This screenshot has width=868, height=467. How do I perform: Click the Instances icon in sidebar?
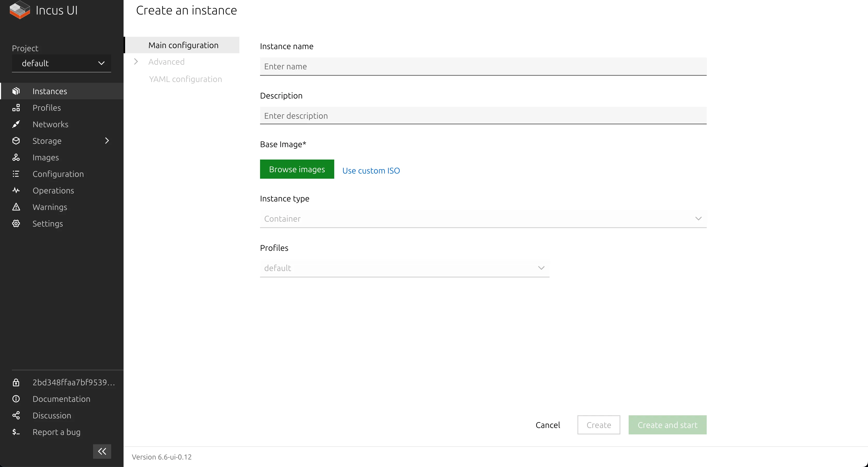tap(16, 91)
